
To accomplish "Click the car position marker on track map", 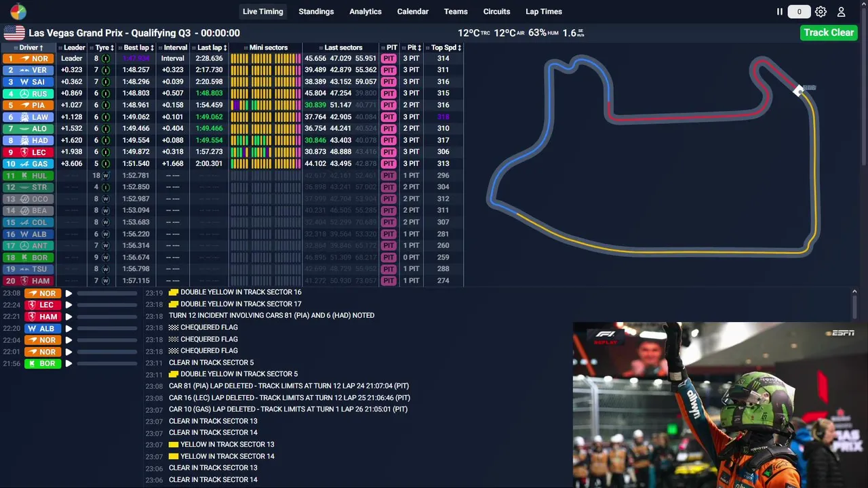I will pos(799,90).
